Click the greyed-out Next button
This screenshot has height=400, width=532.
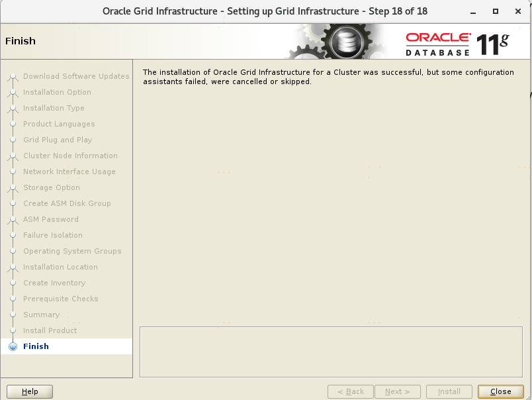pyautogui.click(x=397, y=391)
